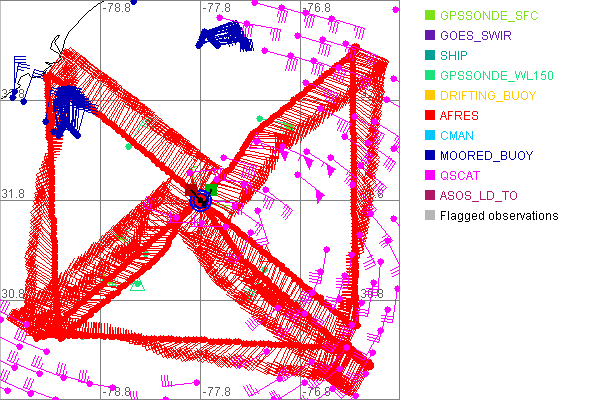Select the green triangle marker on the map
This screenshot has height=400, width=600.
pyautogui.click(x=138, y=286)
